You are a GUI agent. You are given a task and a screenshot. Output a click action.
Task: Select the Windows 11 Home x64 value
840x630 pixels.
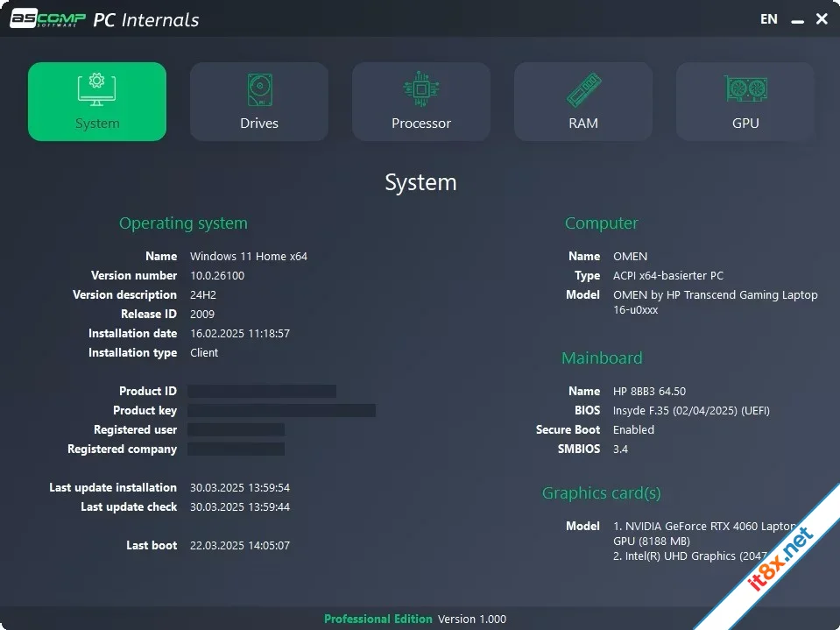coord(249,256)
